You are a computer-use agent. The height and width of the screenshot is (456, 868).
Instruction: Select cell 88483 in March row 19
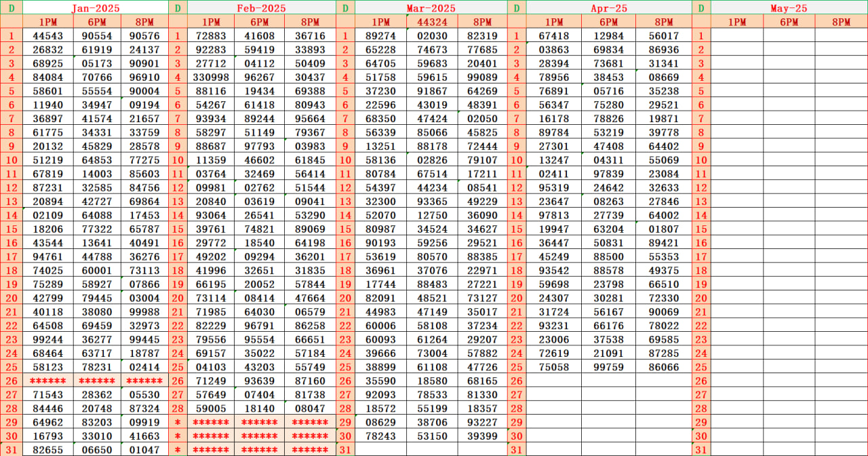(432, 284)
